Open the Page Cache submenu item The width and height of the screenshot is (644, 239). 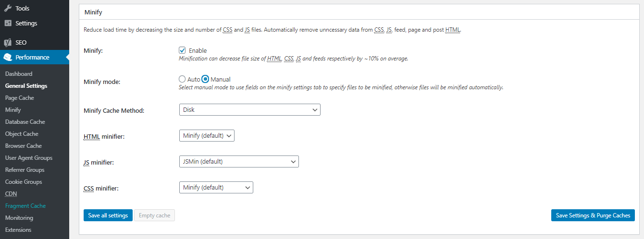click(19, 98)
